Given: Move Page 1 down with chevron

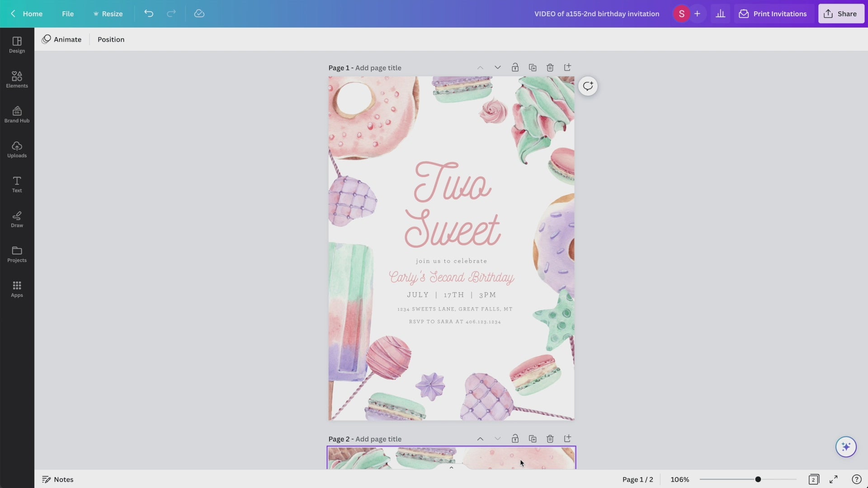Looking at the screenshot, I should click(498, 68).
